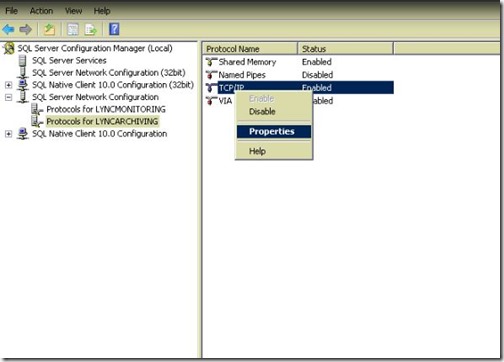Click the Shared Memory protocol icon
This screenshot has width=504, height=362.
click(x=211, y=62)
